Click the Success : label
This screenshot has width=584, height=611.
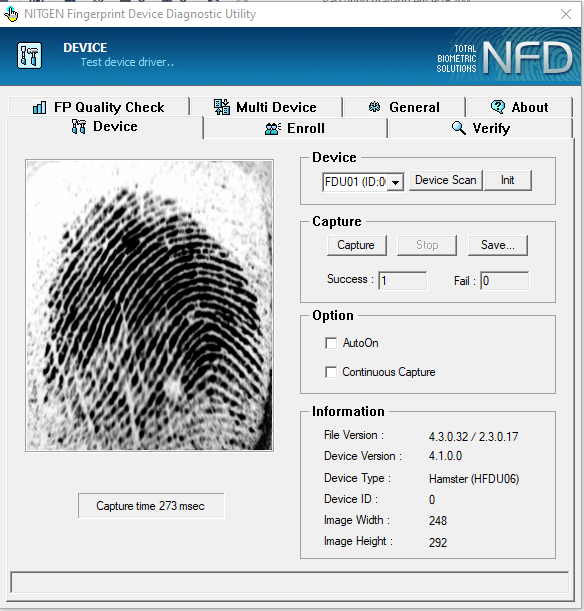point(350,279)
